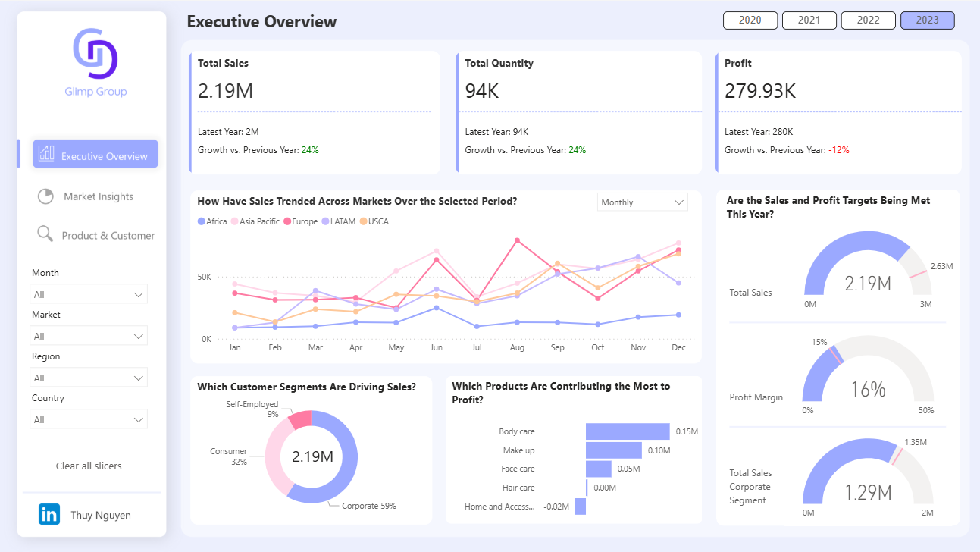The height and width of the screenshot is (552, 980).
Task: Click the -12% profit growth figure
Action: (838, 150)
